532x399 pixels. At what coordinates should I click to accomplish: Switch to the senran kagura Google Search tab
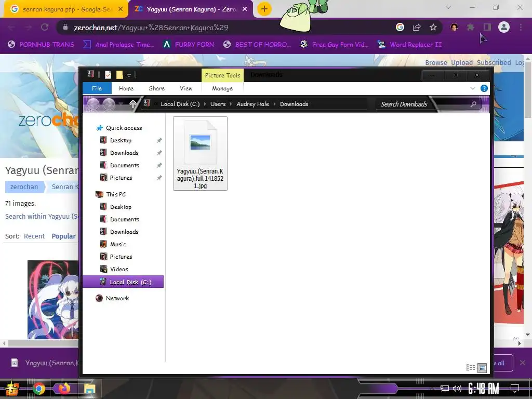(x=66, y=9)
